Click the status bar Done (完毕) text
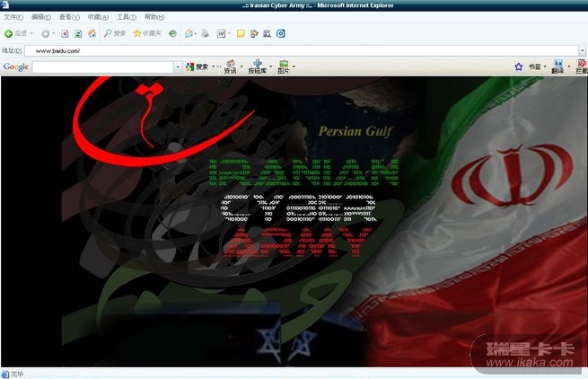The height and width of the screenshot is (379, 588). click(17, 375)
